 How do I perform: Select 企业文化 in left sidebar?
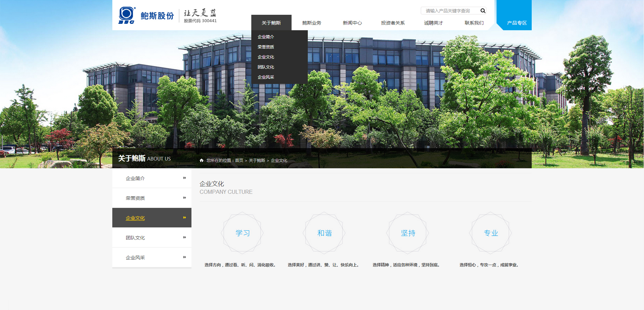click(x=135, y=218)
